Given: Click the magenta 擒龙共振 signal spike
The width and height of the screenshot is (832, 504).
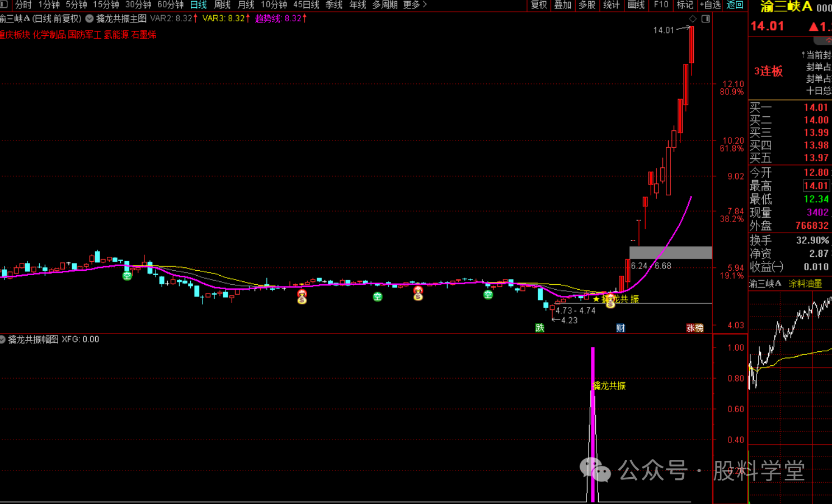Looking at the screenshot, I should [x=593, y=425].
